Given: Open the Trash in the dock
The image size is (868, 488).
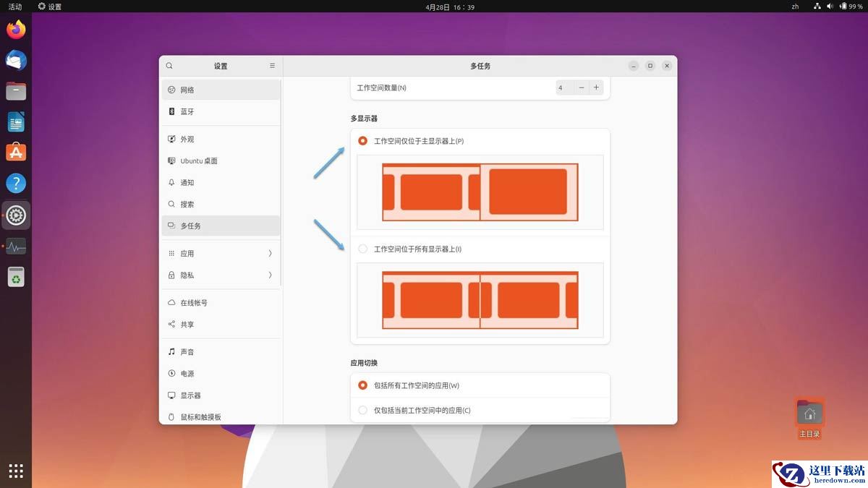Looking at the screenshot, I should (x=16, y=277).
